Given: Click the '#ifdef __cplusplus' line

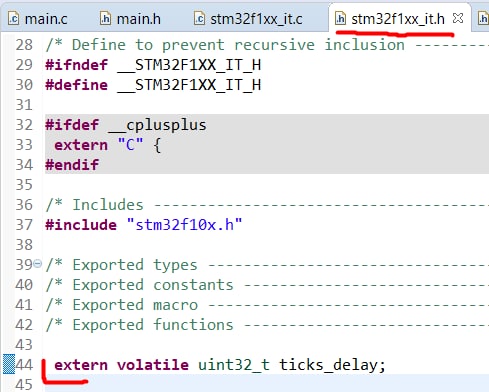Looking at the screenshot, I should click(126, 125).
